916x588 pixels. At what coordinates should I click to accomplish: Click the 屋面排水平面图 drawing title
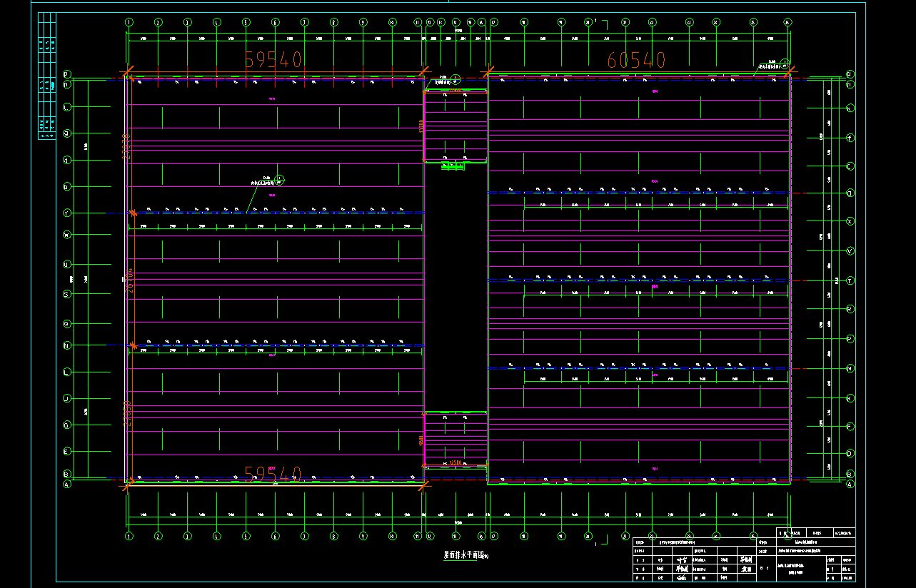coord(465,555)
